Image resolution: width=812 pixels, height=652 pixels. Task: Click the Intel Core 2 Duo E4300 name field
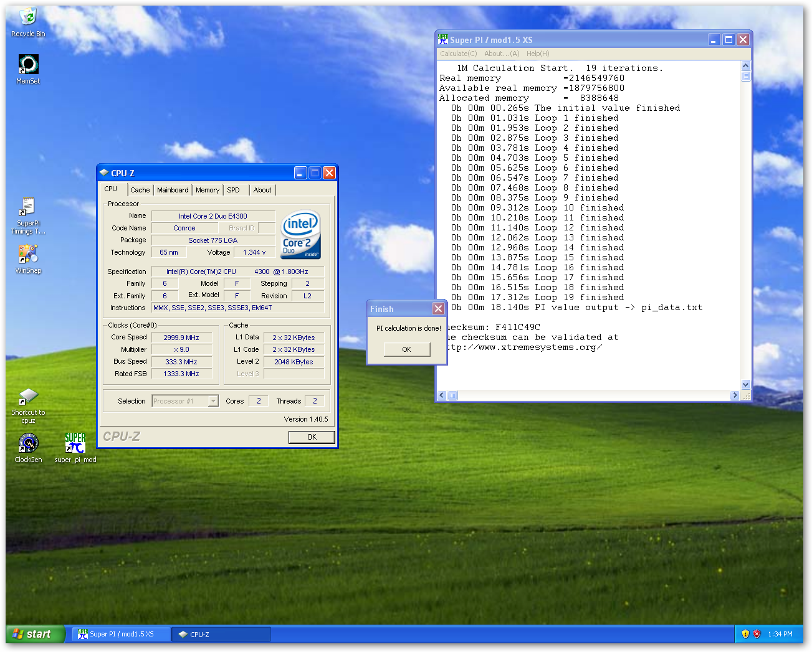click(x=213, y=216)
